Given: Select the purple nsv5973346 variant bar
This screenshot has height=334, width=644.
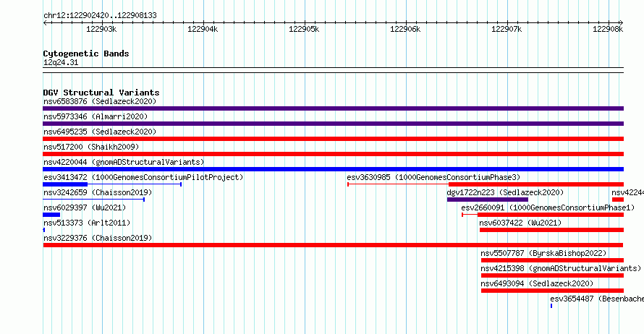Looking at the screenshot, I should click(x=333, y=124).
